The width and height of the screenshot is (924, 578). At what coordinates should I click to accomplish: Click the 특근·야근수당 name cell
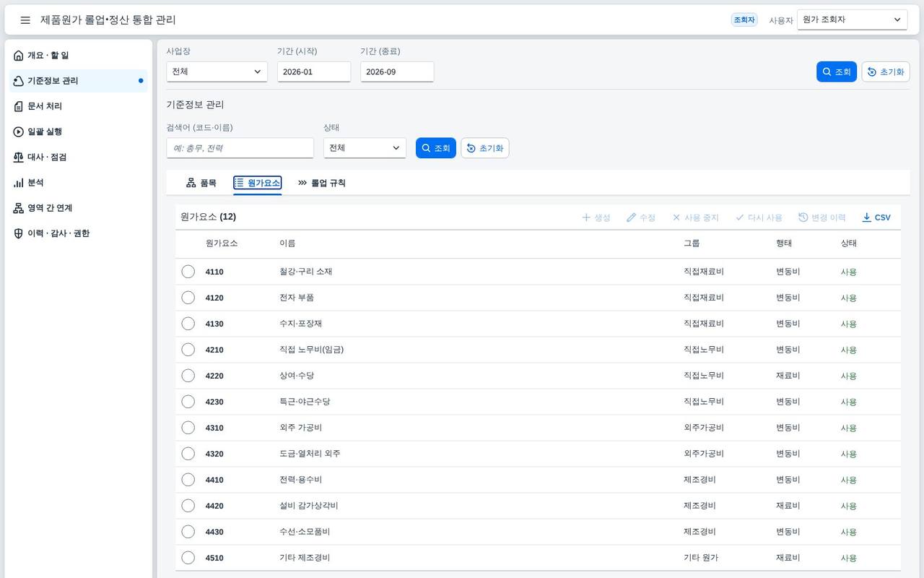(x=305, y=402)
